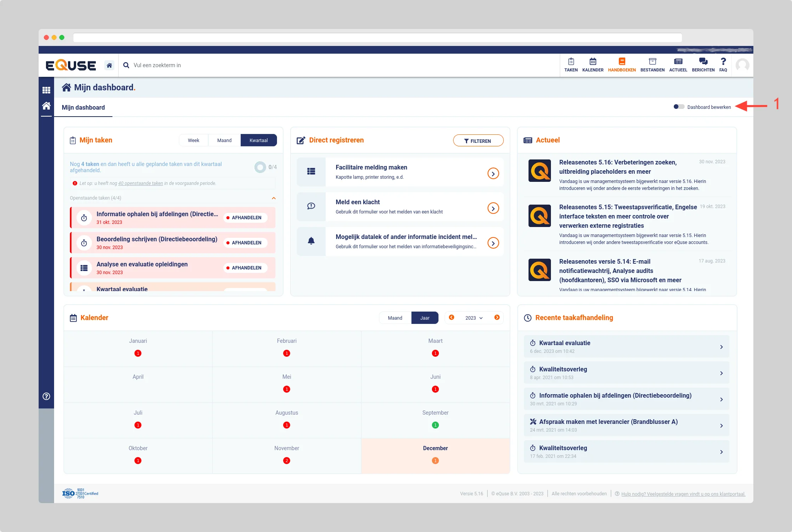
Task: Open the Kalender icon in top navigation
Action: pyautogui.click(x=593, y=65)
